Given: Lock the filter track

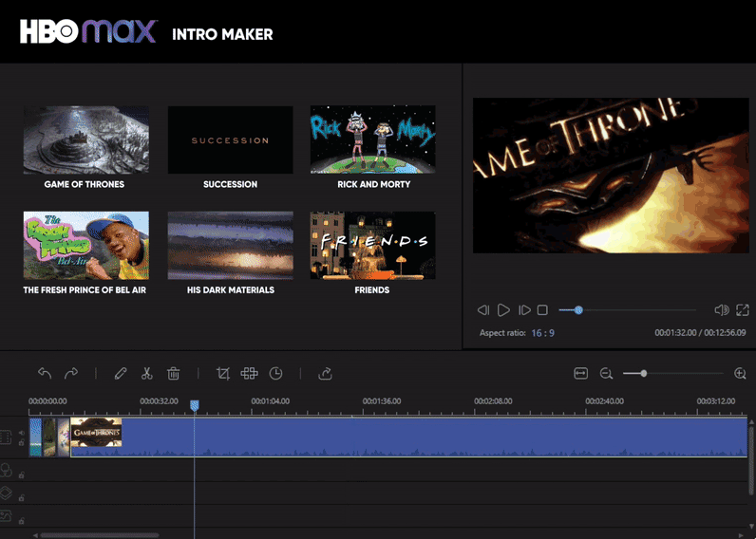Looking at the screenshot, I should tap(21, 474).
